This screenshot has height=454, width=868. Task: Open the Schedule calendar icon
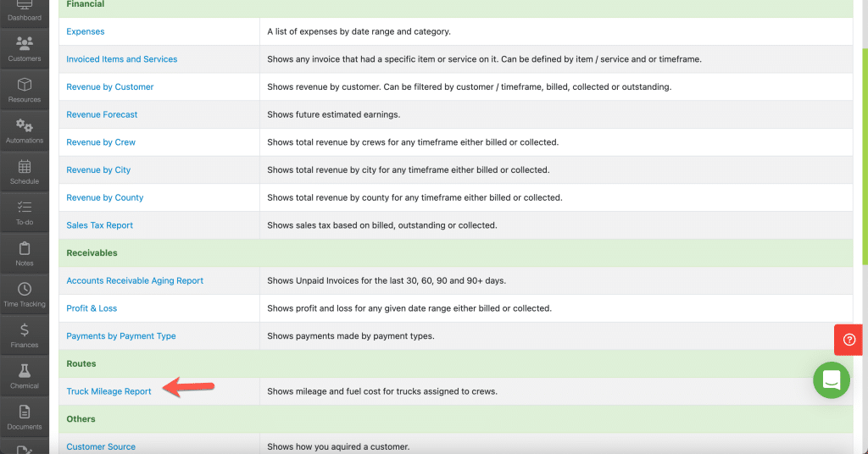coord(25,167)
